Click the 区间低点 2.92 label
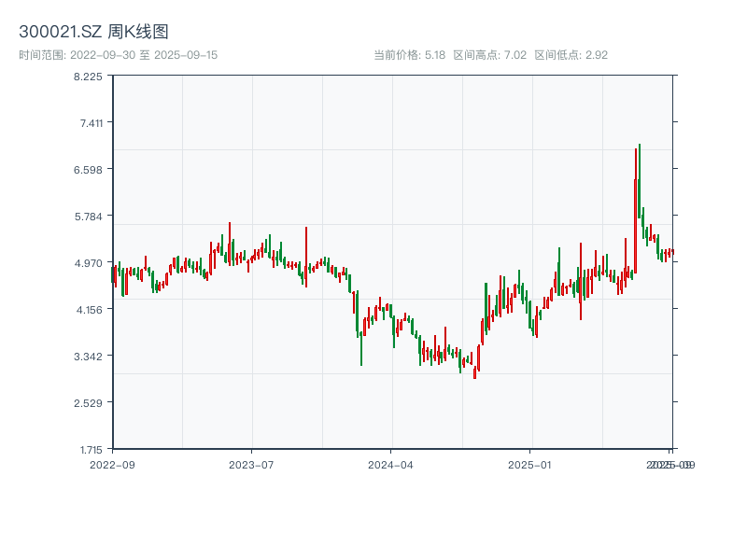Screen dimensions: 747x560 pyautogui.click(x=571, y=55)
